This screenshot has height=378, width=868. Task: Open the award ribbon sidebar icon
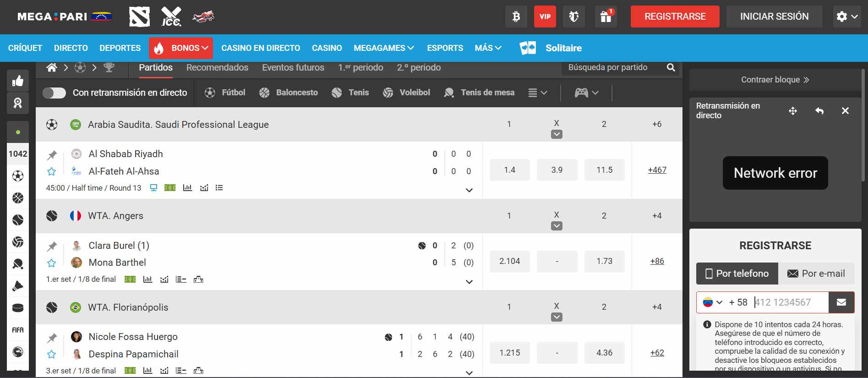(x=18, y=103)
